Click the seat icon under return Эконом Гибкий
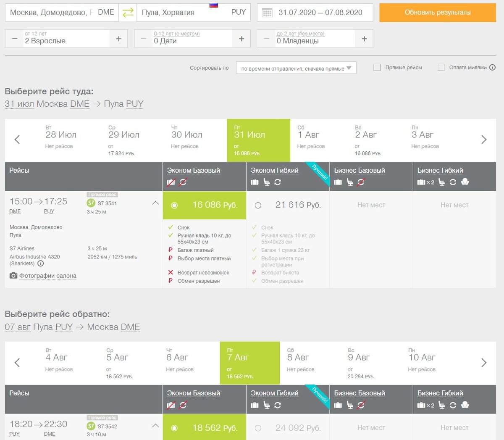The height and width of the screenshot is (440, 504). click(x=266, y=405)
